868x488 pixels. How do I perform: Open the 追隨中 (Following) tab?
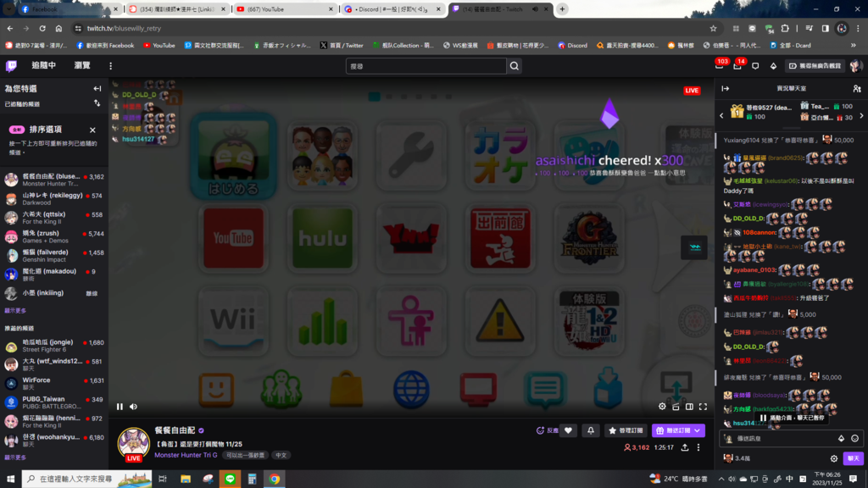tap(44, 65)
